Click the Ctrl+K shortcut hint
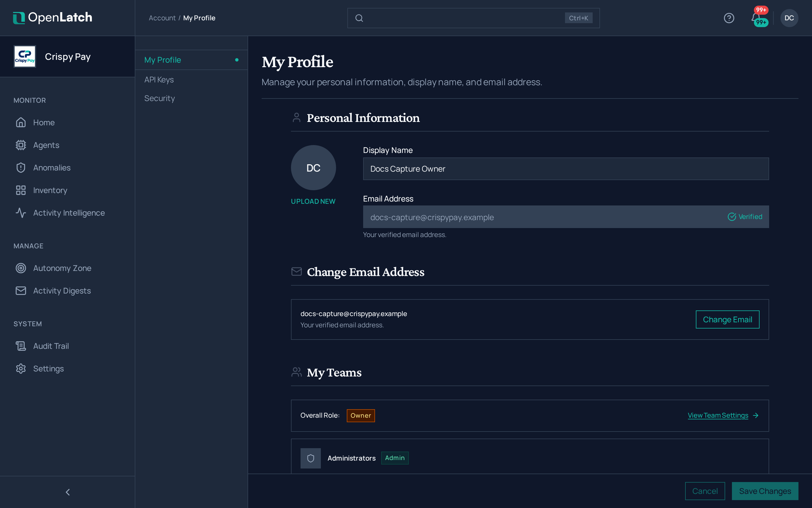This screenshot has height=508, width=812. click(x=579, y=18)
